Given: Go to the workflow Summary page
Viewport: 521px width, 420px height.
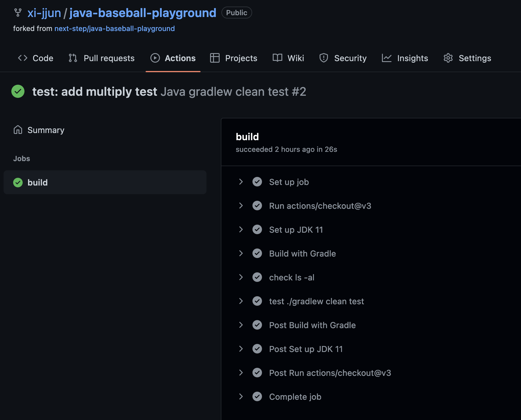Looking at the screenshot, I should [39, 130].
